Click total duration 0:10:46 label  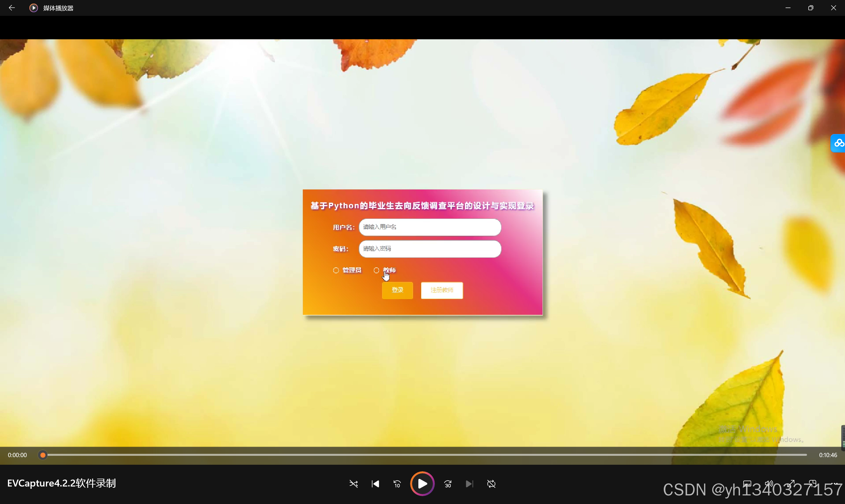[828, 455]
